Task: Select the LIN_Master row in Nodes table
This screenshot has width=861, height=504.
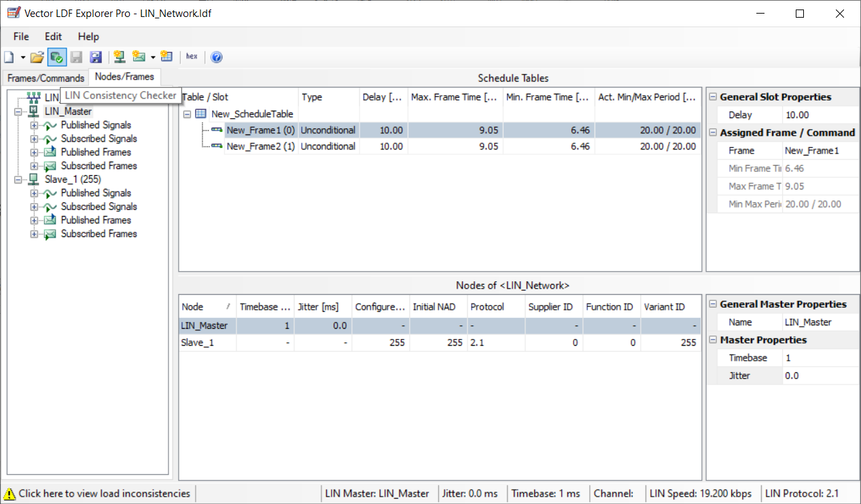Action: (x=440, y=325)
